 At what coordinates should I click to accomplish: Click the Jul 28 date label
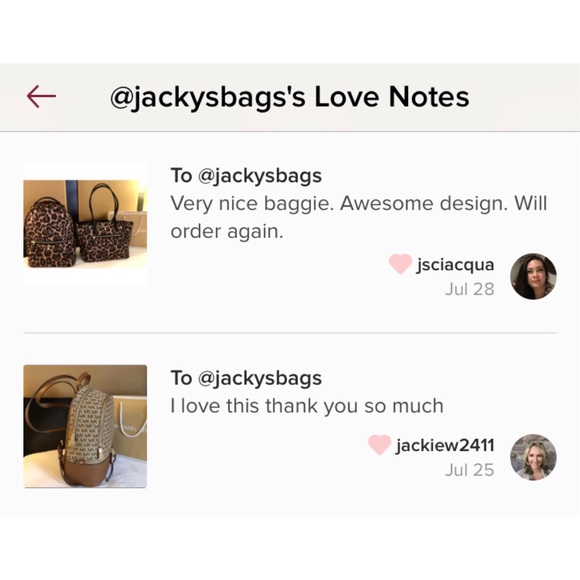[470, 289]
